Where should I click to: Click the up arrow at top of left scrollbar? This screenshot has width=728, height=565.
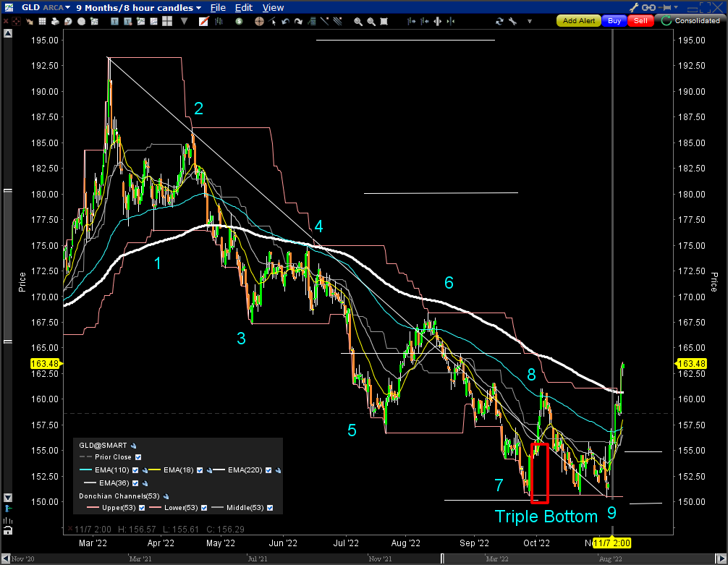(7, 33)
